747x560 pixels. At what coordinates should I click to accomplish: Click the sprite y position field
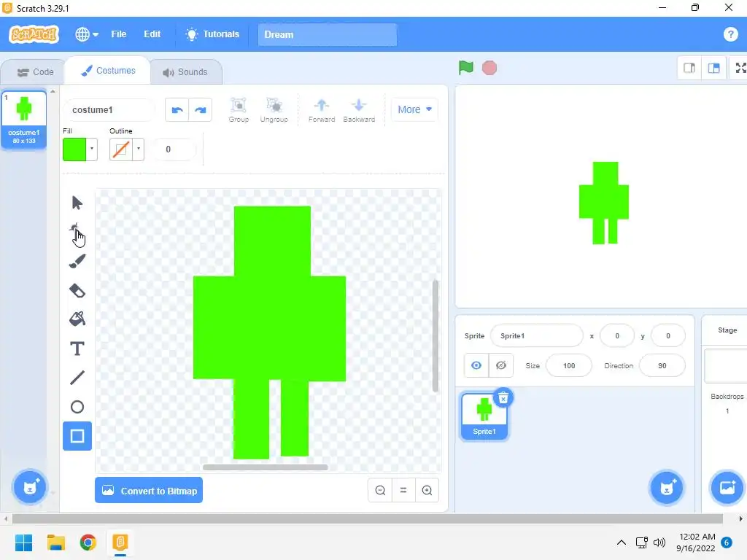point(668,335)
